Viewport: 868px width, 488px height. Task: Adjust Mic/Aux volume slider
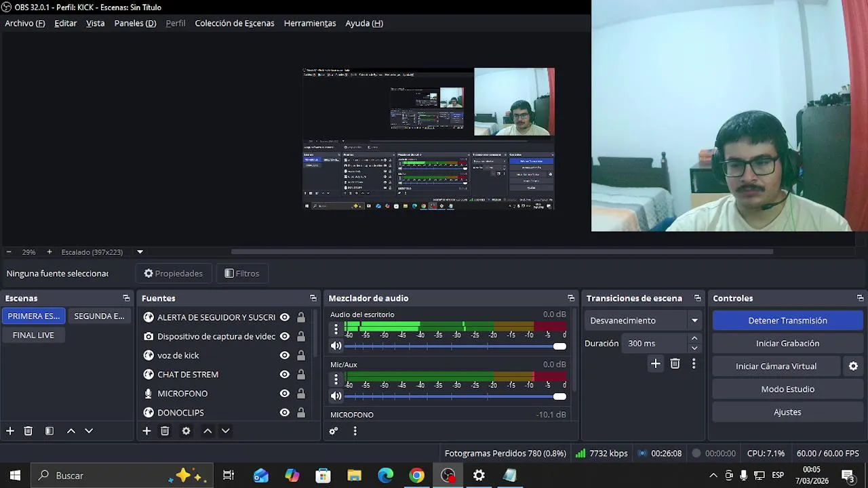pyautogui.click(x=455, y=396)
